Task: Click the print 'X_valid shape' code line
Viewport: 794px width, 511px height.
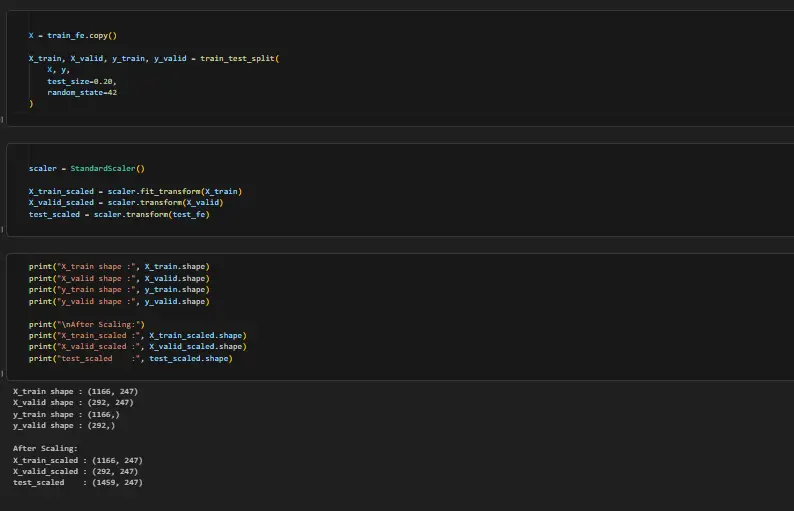Action: pyautogui.click(x=119, y=278)
